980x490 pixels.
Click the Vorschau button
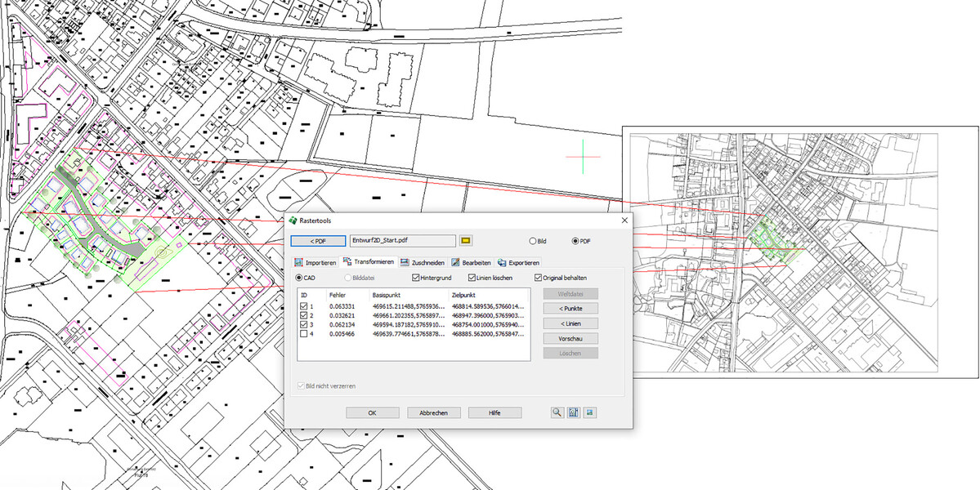pos(570,338)
